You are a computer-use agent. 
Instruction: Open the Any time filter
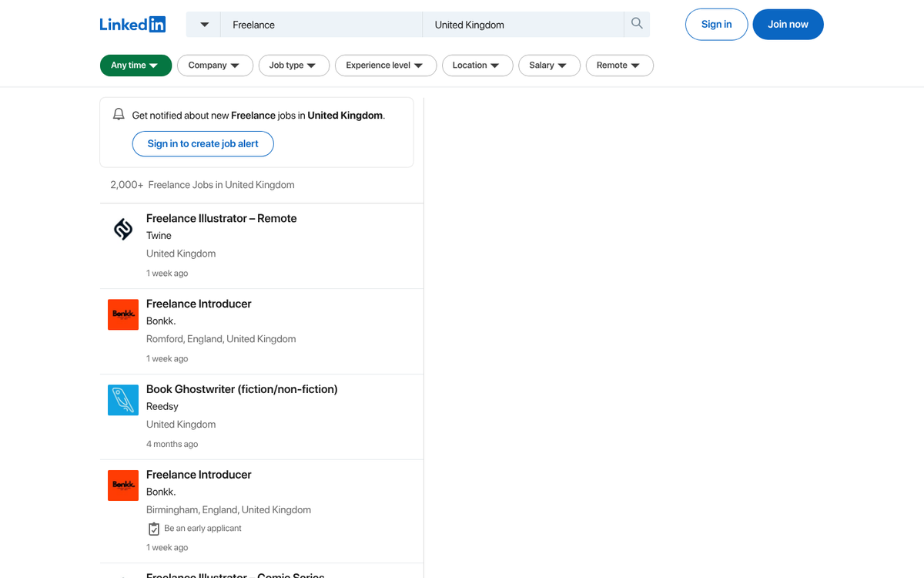[136, 66]
